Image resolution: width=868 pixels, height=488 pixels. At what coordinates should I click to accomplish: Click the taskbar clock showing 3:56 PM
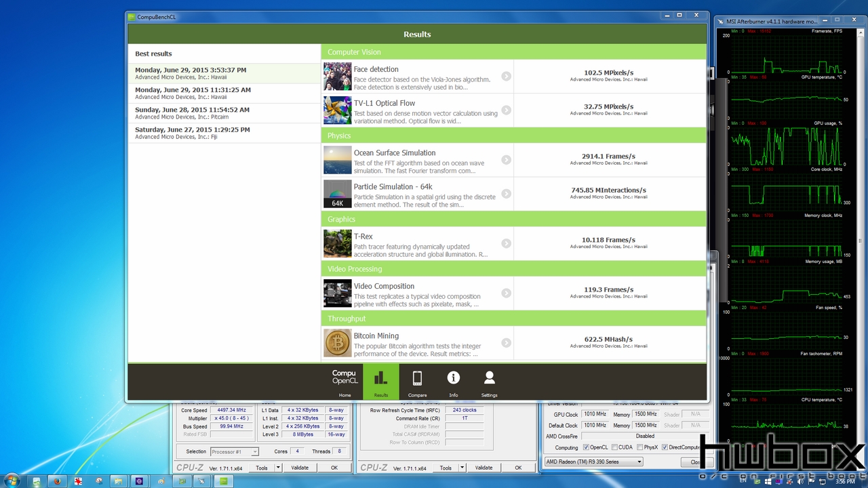844,481
